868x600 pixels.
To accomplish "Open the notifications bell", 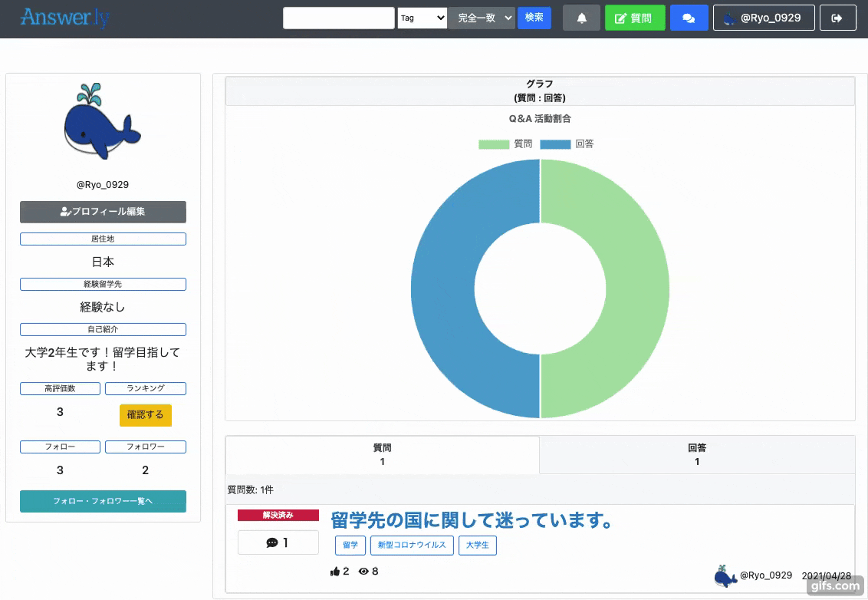I will [x=581, y=18].
